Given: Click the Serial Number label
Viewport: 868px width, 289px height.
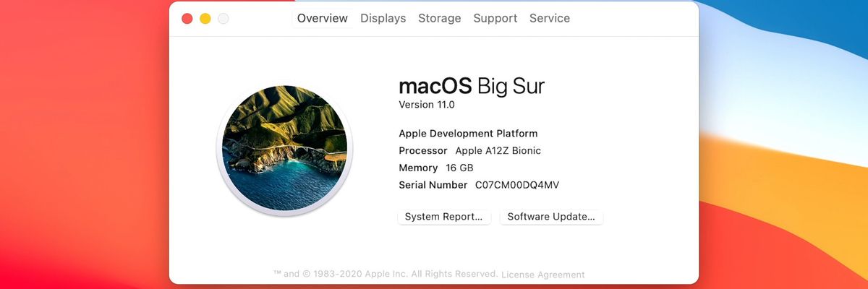Looking at the screenshot, I should pyautogui.click(x=433, y=185).
